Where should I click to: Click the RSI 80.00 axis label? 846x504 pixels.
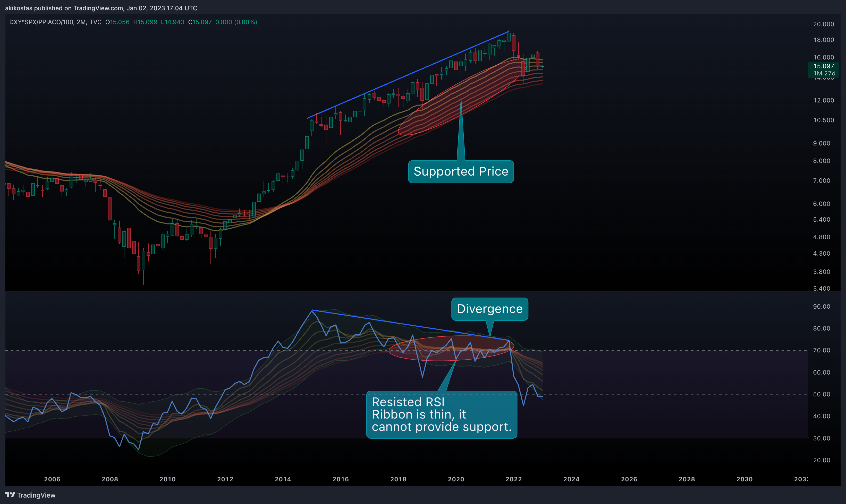pos(822,328)
